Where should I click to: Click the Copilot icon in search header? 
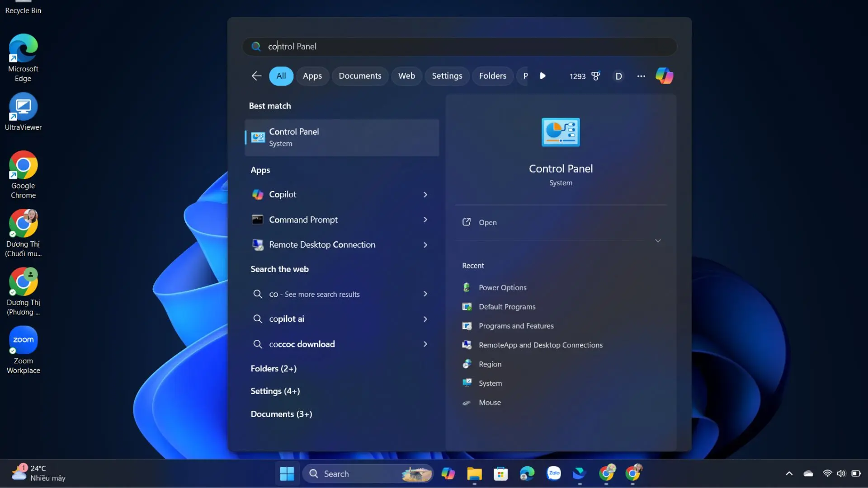[664, 76]
